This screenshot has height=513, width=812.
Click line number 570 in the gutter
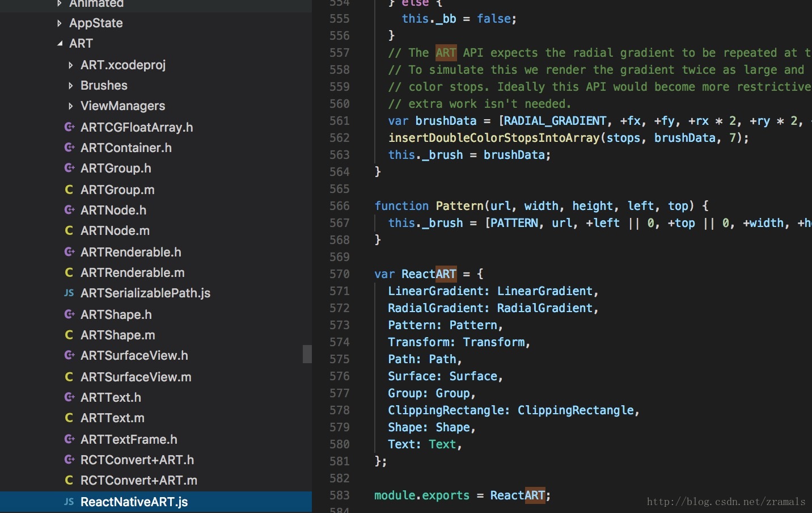point(340,274)
